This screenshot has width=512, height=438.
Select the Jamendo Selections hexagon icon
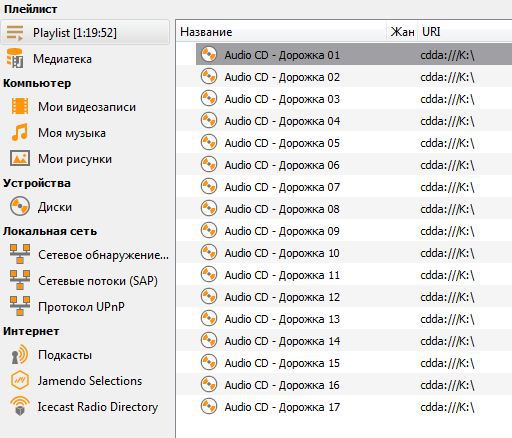point(20,380)
